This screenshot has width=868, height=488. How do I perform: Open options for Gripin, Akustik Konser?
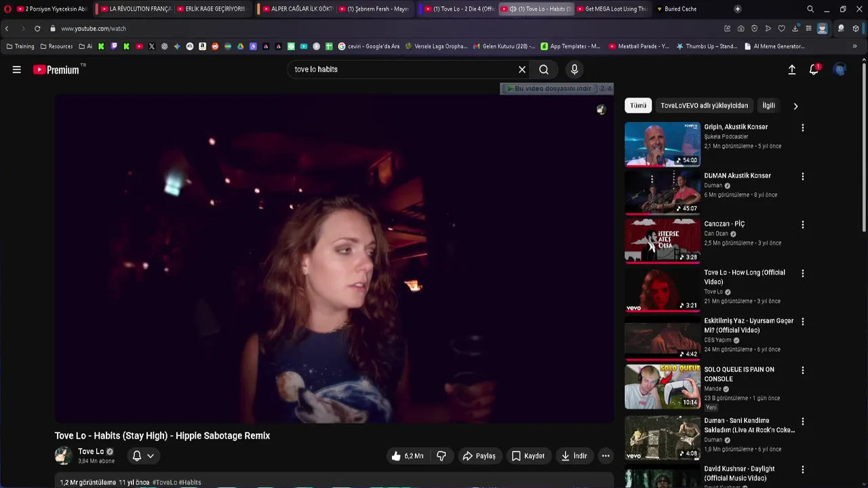803,128
